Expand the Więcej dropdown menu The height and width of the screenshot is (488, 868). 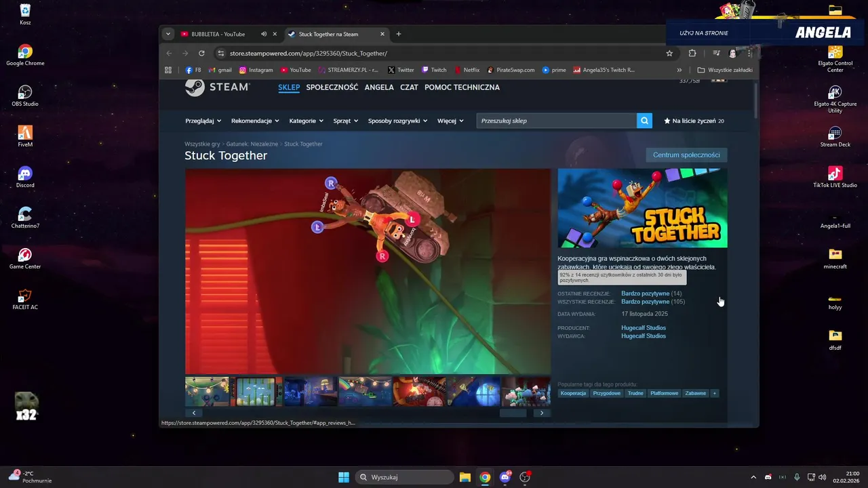pos(450,121)
